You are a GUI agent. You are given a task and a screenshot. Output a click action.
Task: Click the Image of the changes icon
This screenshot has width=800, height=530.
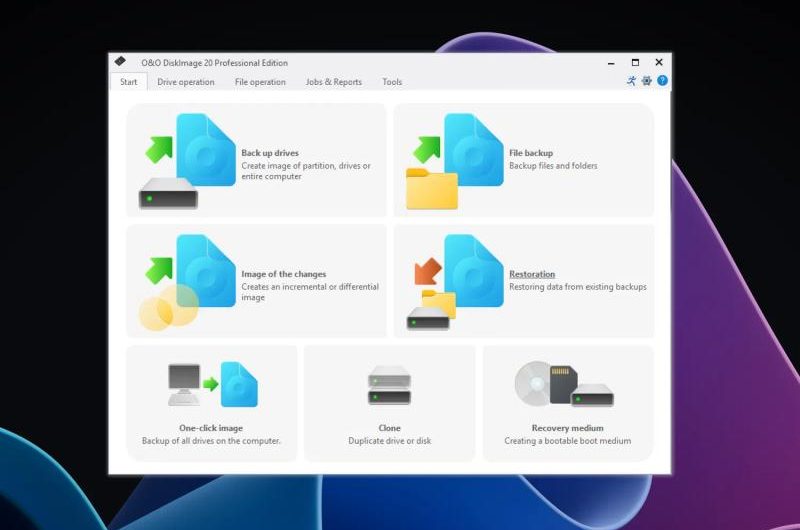tap(187, 282)
